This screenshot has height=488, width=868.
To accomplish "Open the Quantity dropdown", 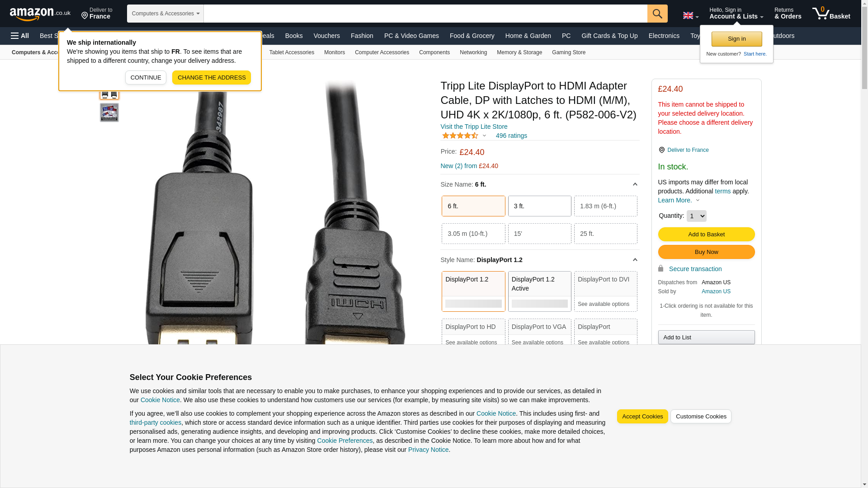I will point(696,216).
